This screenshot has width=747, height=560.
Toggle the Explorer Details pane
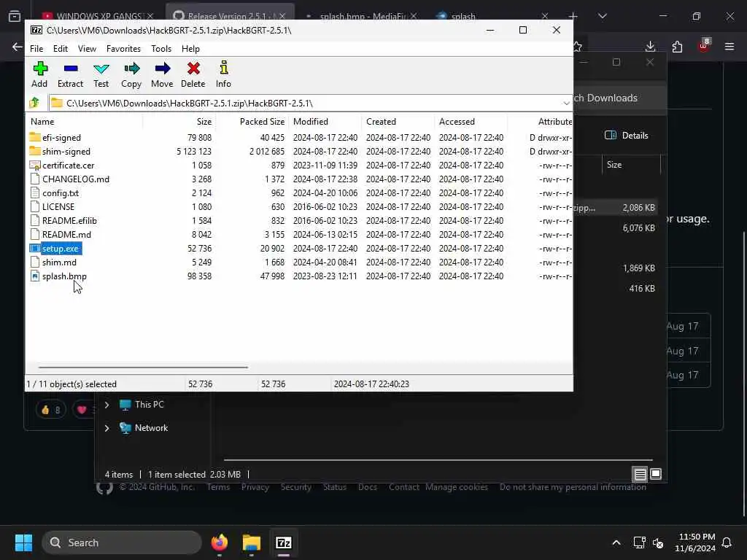(x=626, y=135)
